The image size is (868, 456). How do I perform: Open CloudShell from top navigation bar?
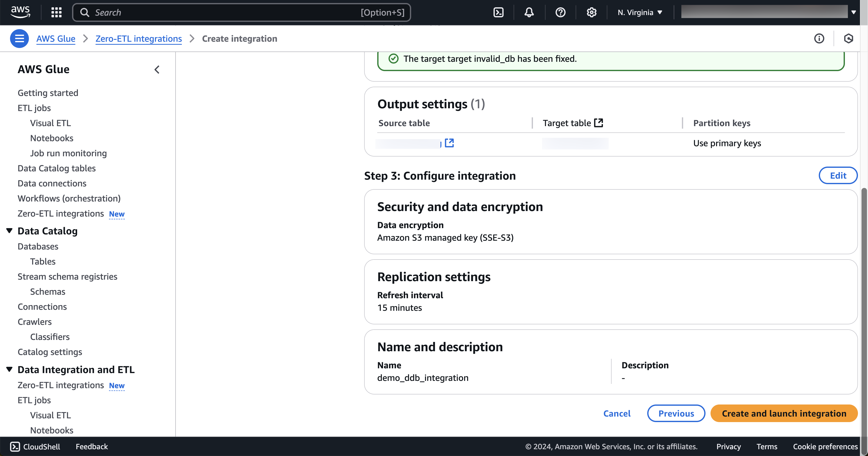pyautogui.click(x=498, y=13)
